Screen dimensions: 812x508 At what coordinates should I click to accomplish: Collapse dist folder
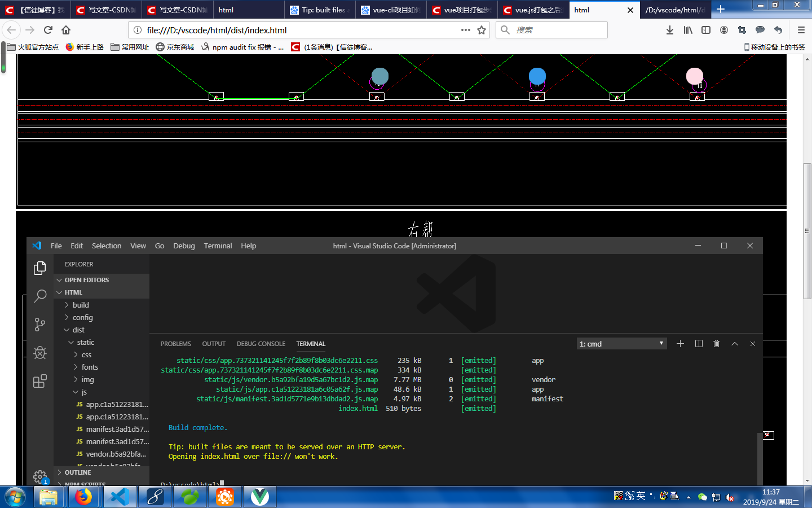pyautogui.click(x=101, y=330)
